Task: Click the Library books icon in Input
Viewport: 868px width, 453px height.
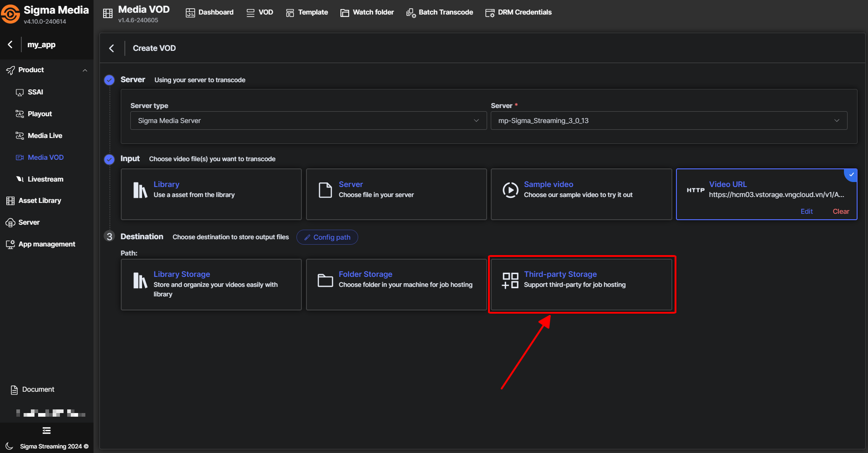Action: tap(140, 190)
